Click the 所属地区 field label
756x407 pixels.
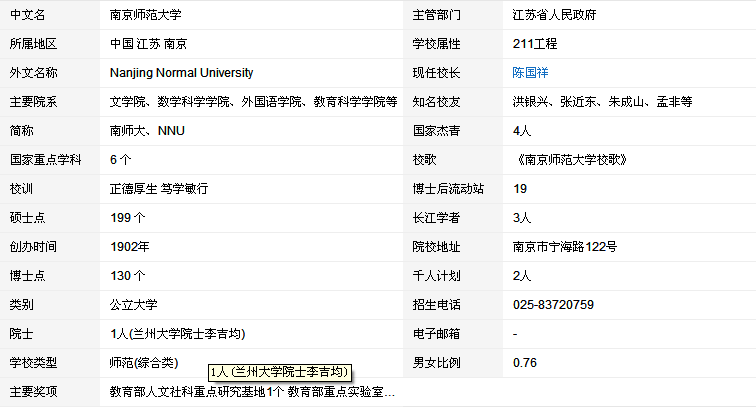(33, 44)
